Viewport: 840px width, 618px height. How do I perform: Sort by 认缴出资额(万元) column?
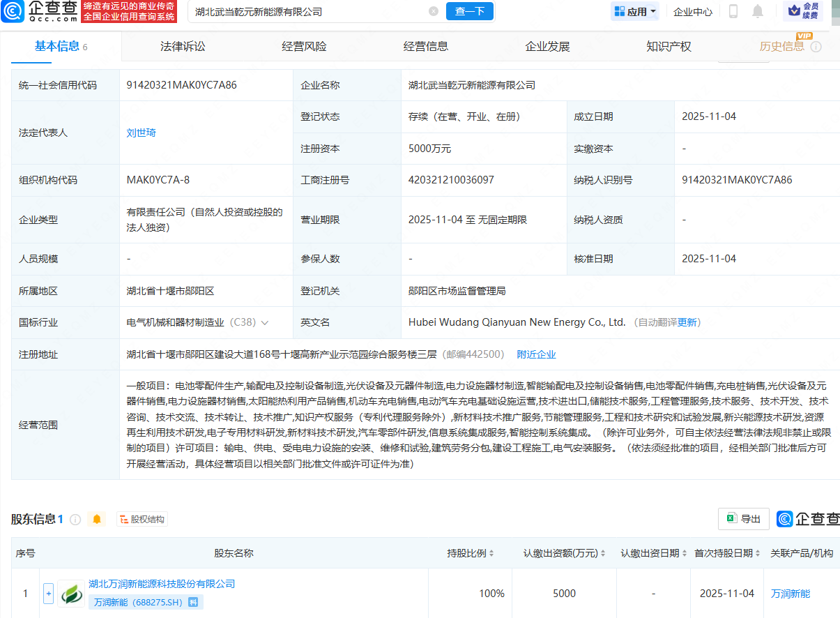click(603, 553)
